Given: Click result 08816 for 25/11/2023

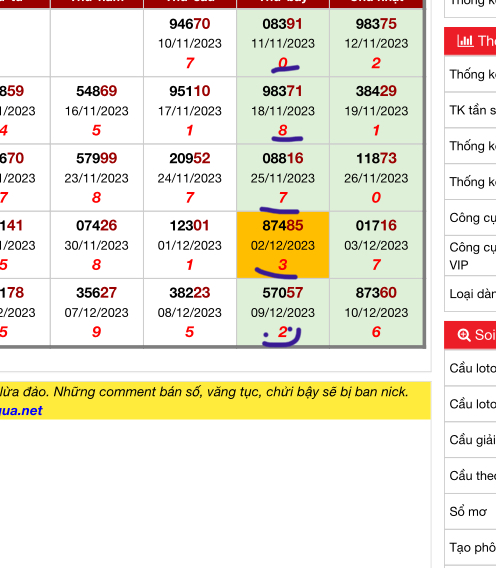Looking at the screenshot, I should 283,159.
